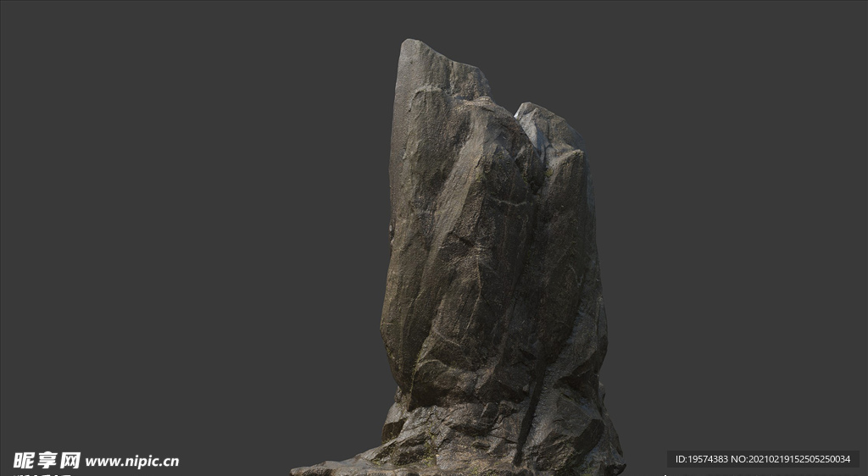Click the 昵享网 watermark logo
This screenshot has height=476, width=868.
coord(47,461)
